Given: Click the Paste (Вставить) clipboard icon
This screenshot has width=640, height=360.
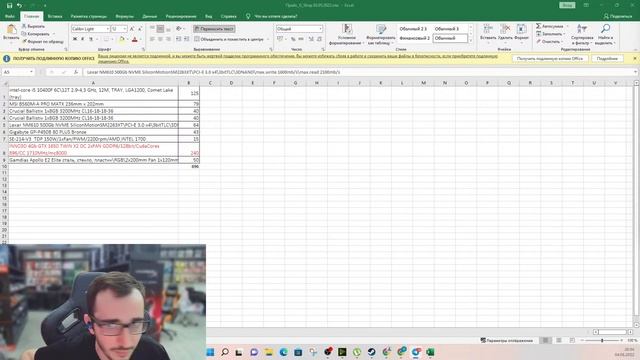Looking at the screenshot, I should point(11,30).
